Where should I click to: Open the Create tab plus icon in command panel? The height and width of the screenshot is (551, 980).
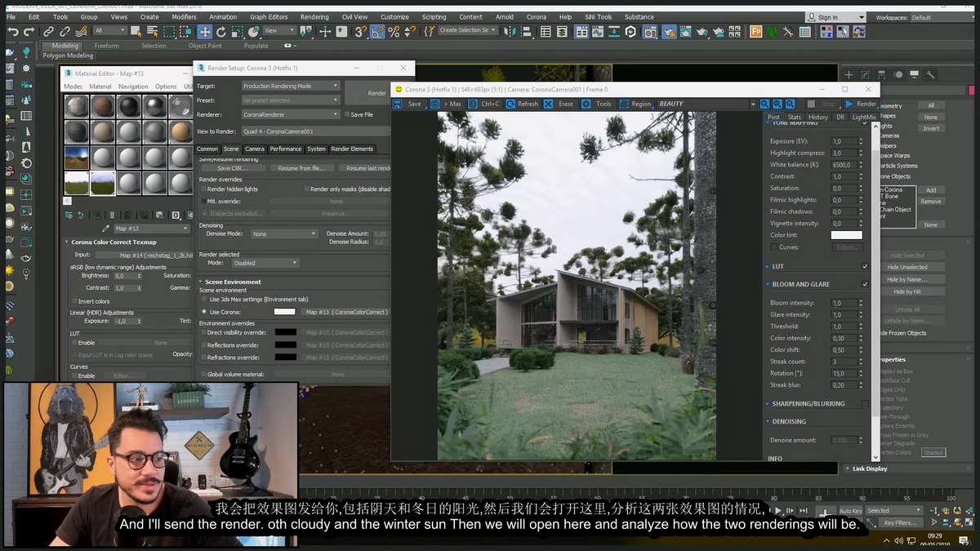coord(849,74)
